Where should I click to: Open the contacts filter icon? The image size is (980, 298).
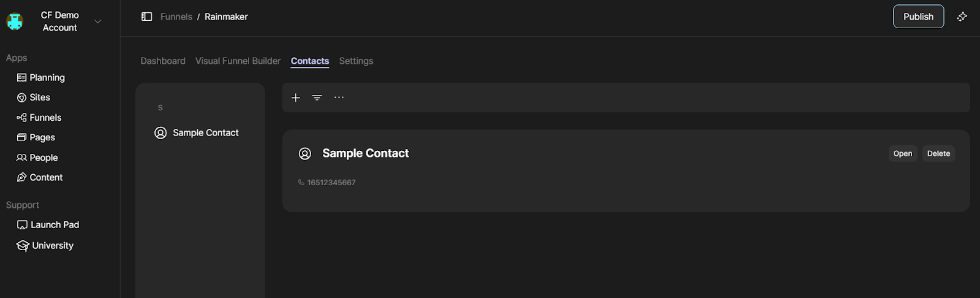coord(317,97)
